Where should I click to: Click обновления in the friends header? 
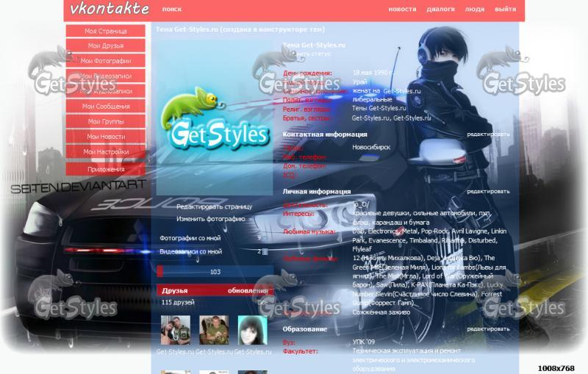pyautogui.click(x=248, y=290)
